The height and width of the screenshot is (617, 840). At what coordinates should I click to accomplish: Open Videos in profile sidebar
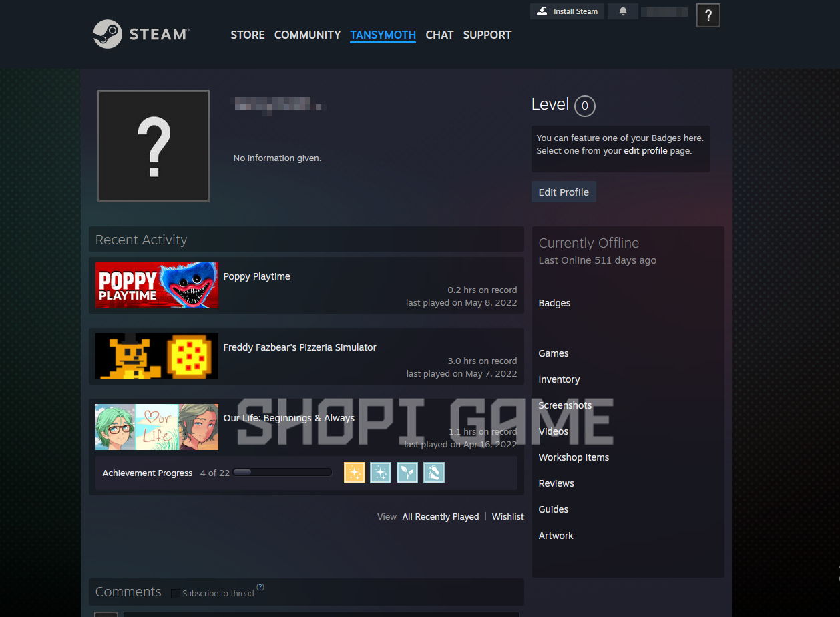[x=554, y=431]
